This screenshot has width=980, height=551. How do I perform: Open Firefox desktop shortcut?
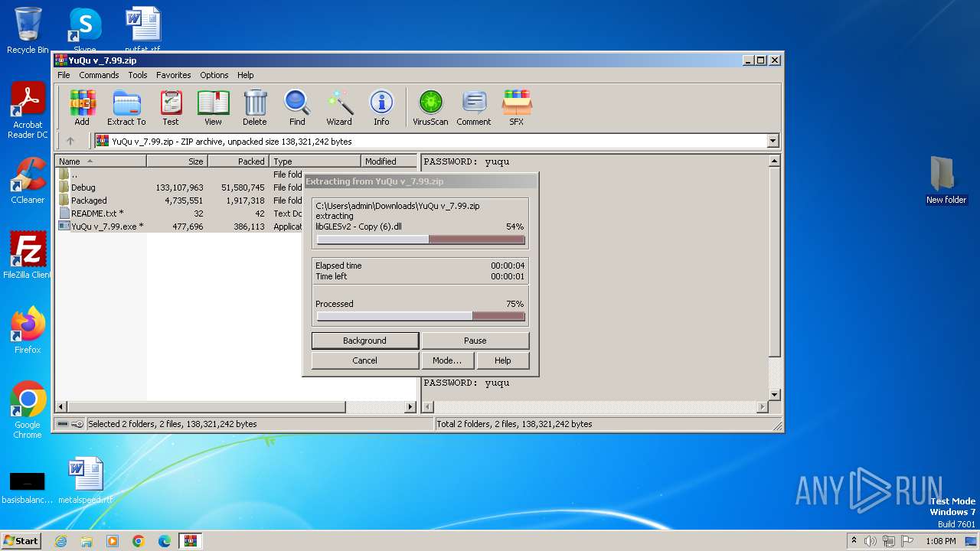click(x=28, y=331)
